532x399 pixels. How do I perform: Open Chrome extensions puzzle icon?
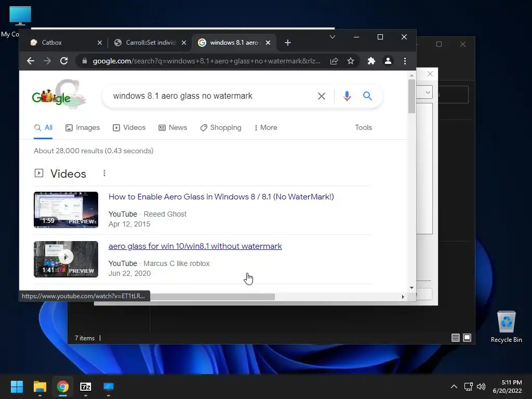point(371,61)
